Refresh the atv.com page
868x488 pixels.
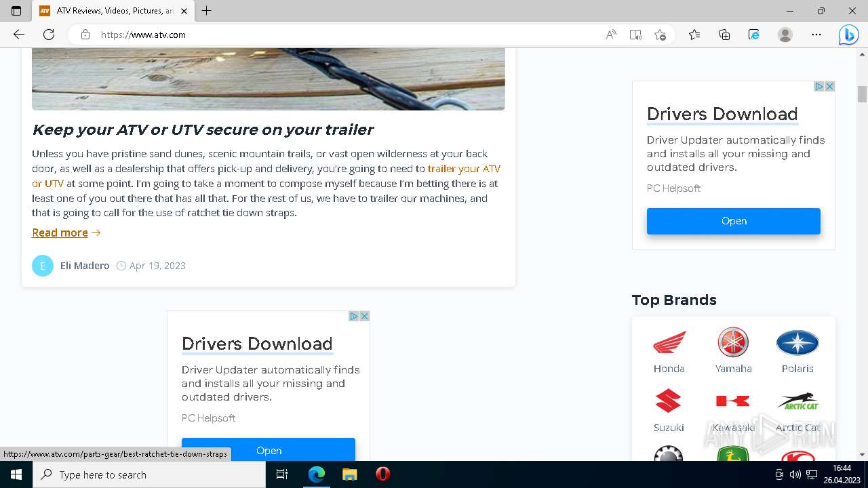pos(49,35)
